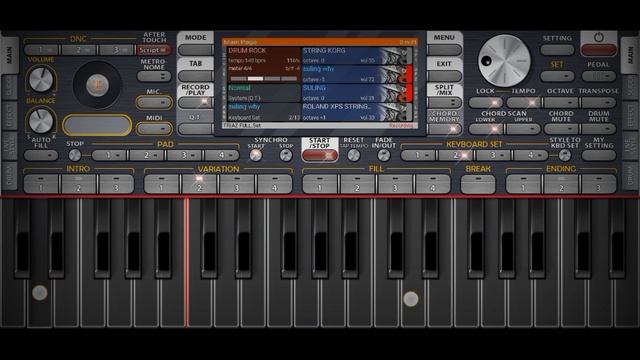Toggle the Synchro START round button
Image resolution: width=640 pixels, height=360 pixels.
[256, 155]
